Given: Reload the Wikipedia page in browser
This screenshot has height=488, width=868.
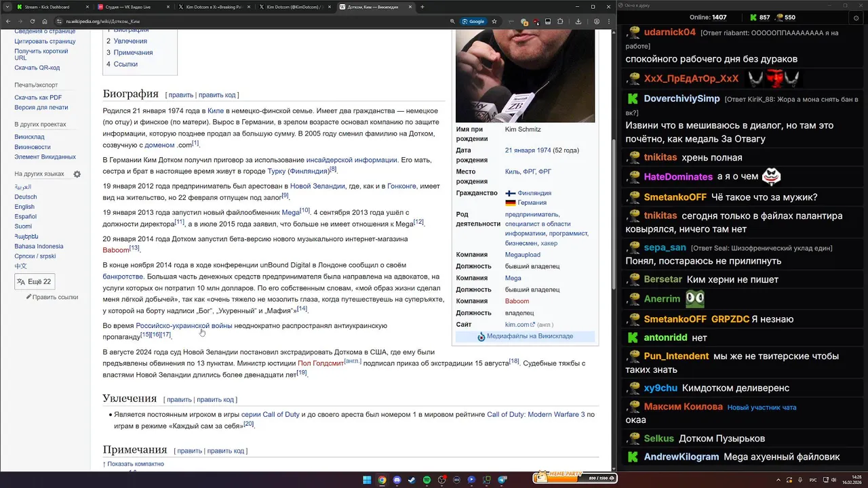Looking at the screenshot, I should tap(32, 21).
